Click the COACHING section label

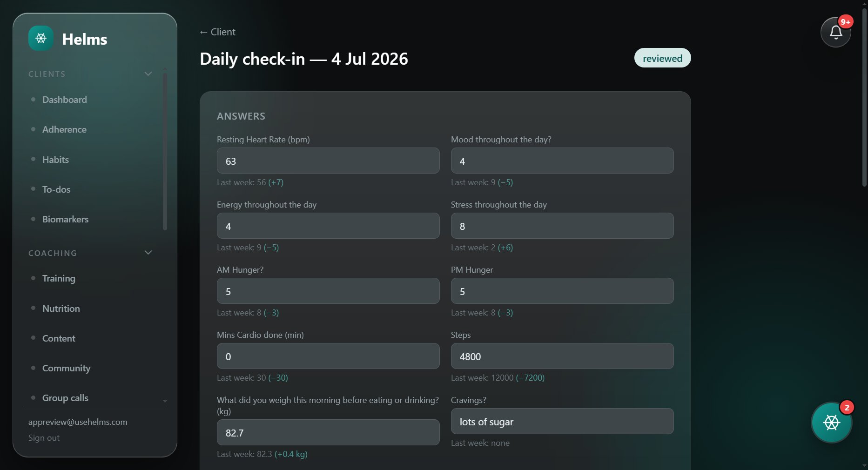tap(53, 253)
